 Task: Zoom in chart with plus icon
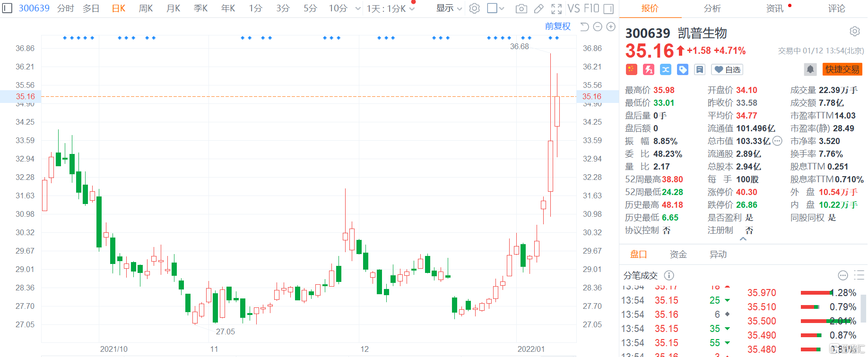coord(611,27)
